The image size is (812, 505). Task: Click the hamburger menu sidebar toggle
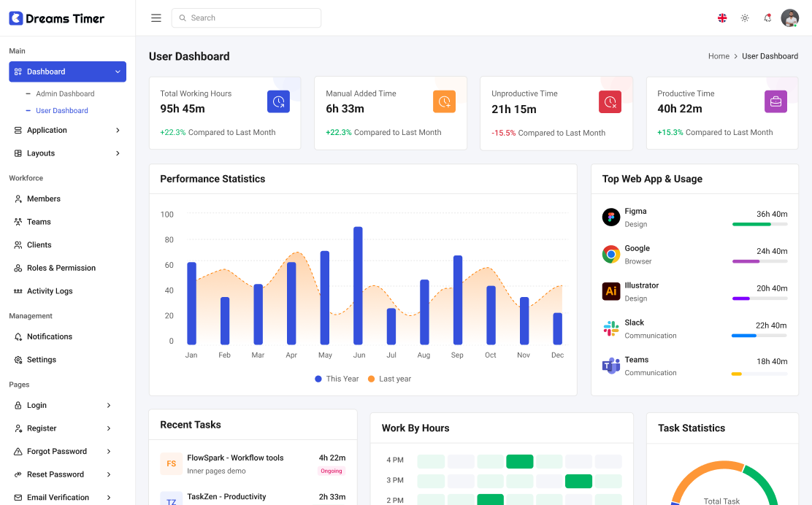(x=156, y=18)
